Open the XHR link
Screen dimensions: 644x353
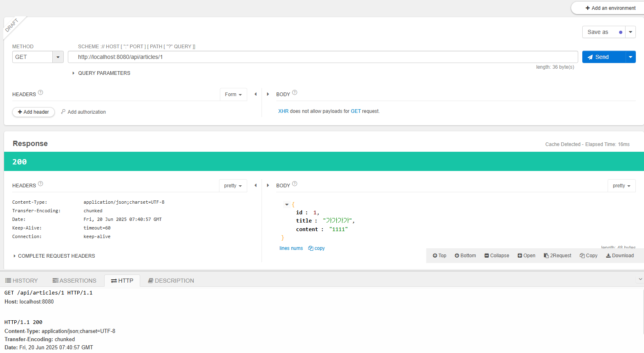(x=283, y=111)
